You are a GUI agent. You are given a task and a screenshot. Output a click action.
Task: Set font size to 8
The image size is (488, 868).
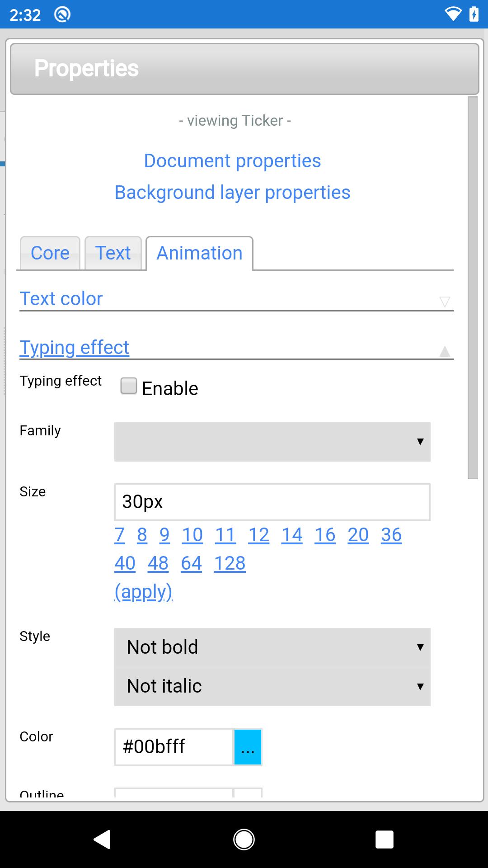pos(142,535)
